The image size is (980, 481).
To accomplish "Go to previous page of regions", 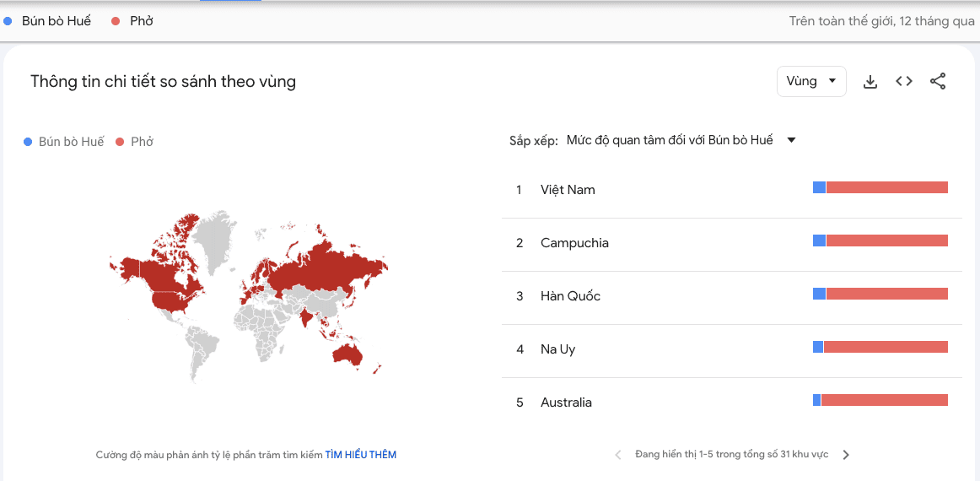I will click(618, 455).
